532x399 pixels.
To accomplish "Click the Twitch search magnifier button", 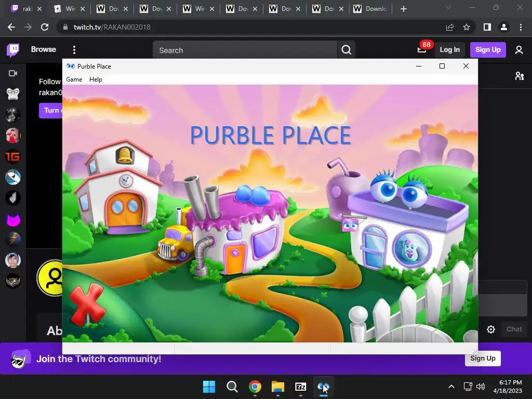I will click(346, 50).
